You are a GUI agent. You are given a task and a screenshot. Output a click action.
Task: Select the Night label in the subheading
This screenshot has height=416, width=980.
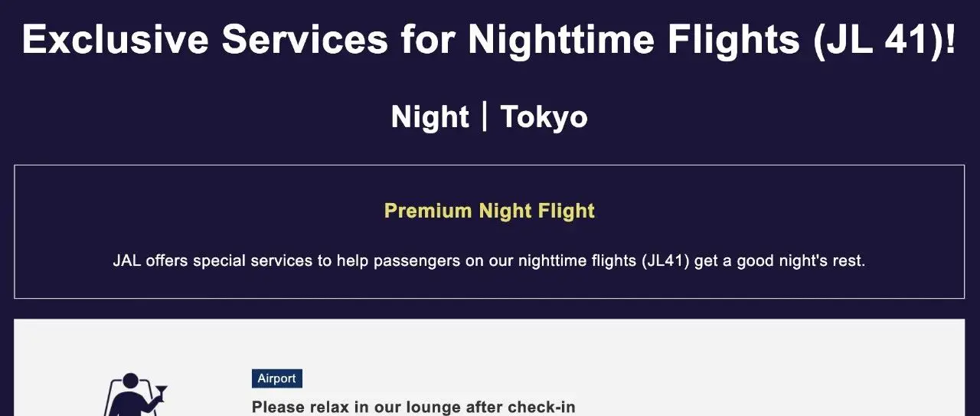(x=430, y=117)
